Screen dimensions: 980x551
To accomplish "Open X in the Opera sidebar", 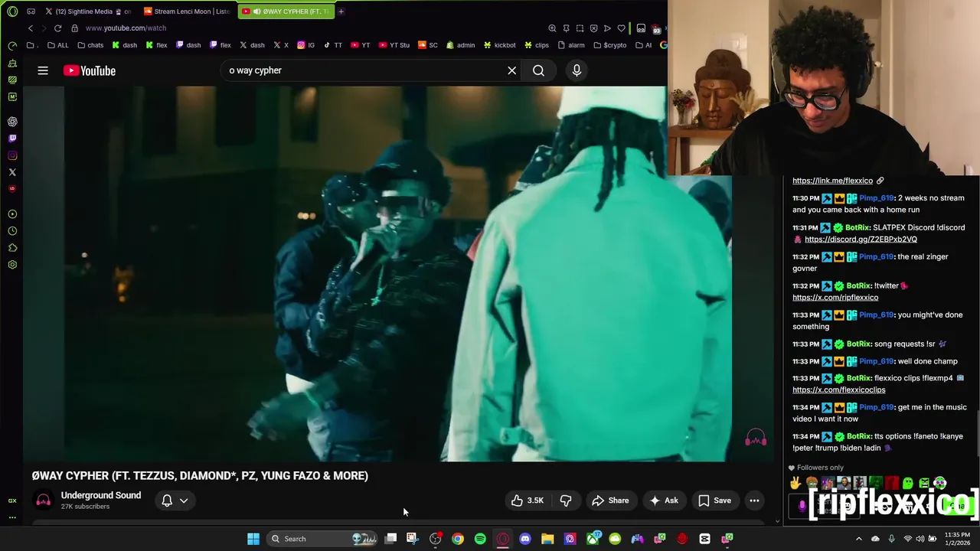I will (x=12, y=172).
